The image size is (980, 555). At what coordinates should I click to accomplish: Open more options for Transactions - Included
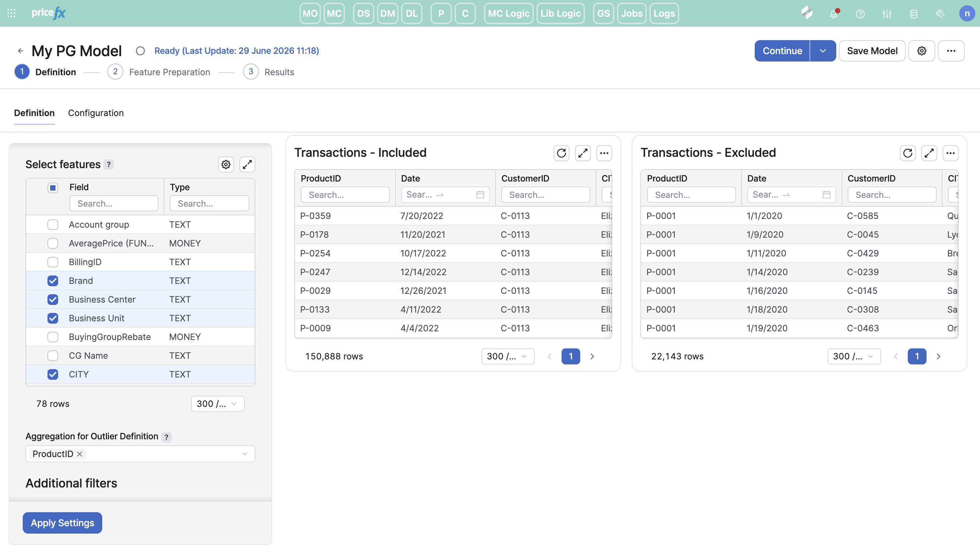pos(604,153)
